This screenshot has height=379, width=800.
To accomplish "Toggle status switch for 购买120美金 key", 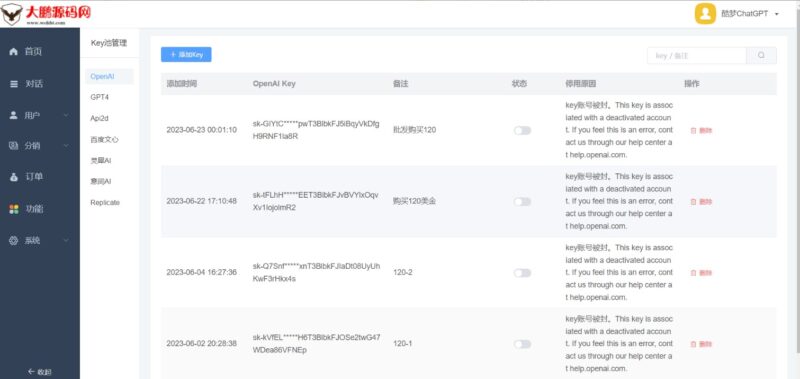I will [x=522, y=202].
